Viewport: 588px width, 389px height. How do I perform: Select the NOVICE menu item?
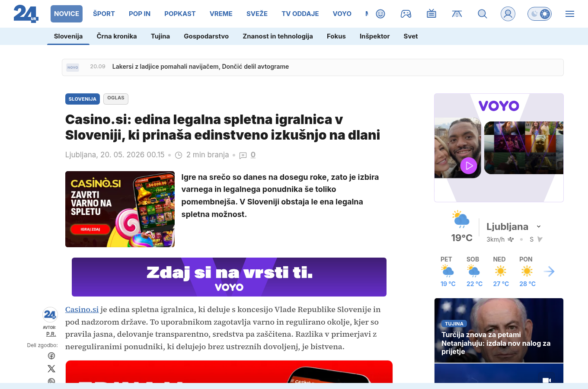[67, 14]
